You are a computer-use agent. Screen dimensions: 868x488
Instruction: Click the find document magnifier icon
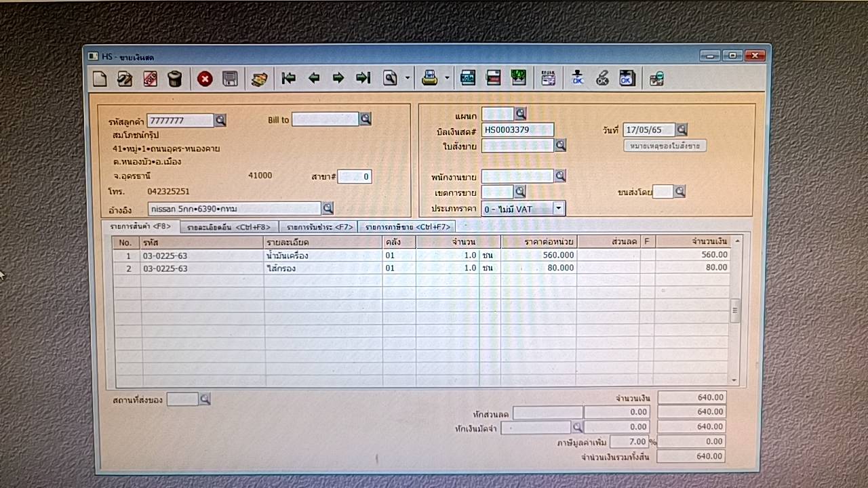tap(390, 79)
